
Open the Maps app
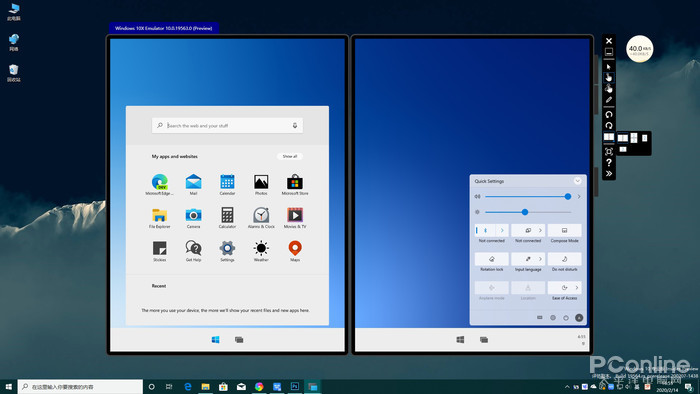tap(295, 251)
